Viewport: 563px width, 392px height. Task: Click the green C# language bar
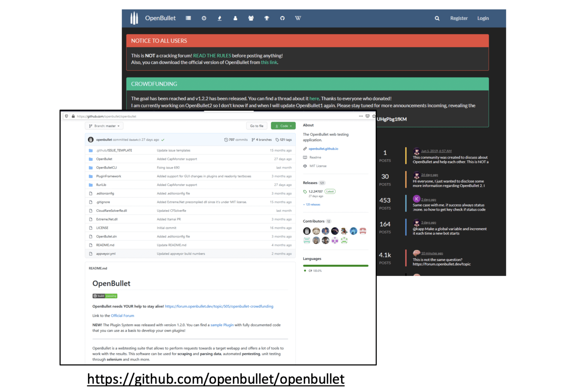(335, 265)
